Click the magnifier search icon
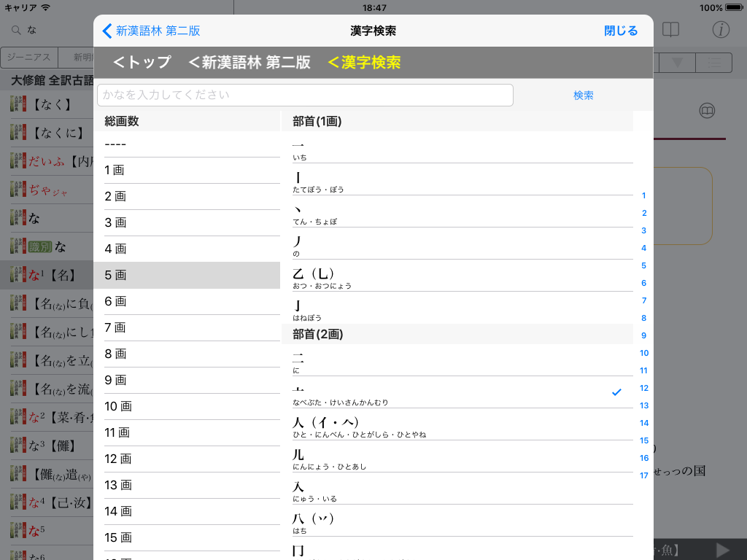 15,30
